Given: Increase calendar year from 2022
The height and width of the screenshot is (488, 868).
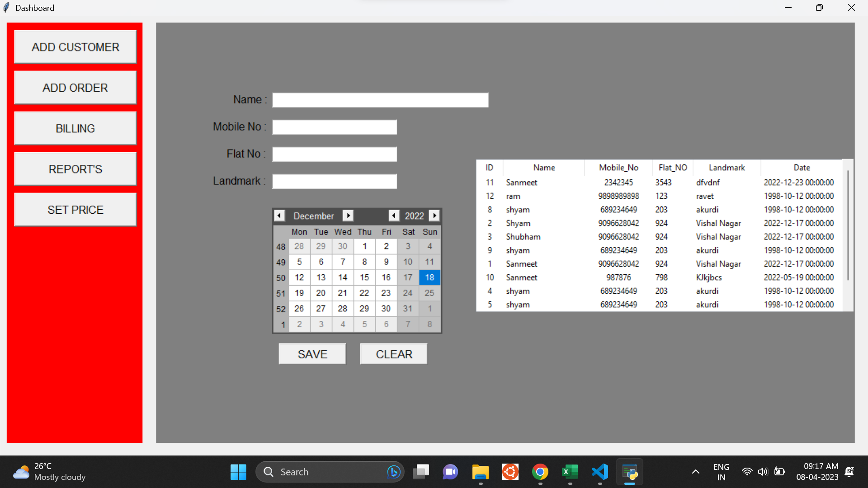Looking at the screenshot, I should 434,216.
